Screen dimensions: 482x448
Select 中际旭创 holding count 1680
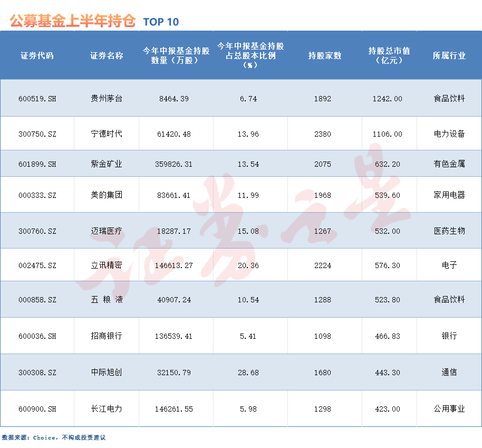tap(323, 372)
